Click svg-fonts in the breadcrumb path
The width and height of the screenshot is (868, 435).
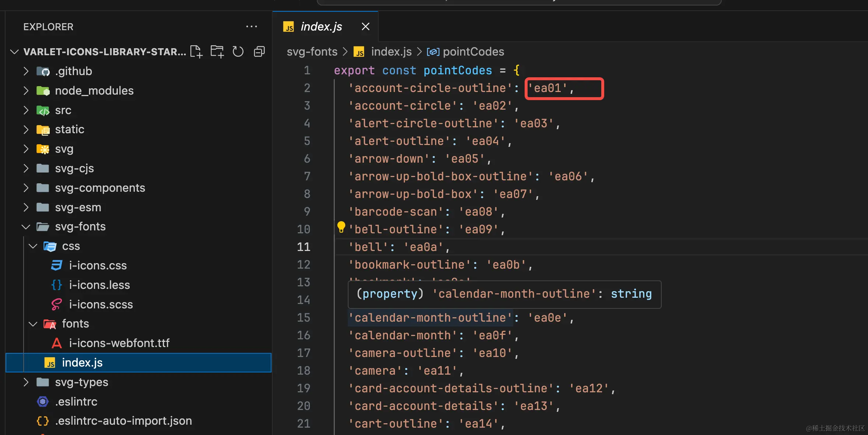[312, 52]
